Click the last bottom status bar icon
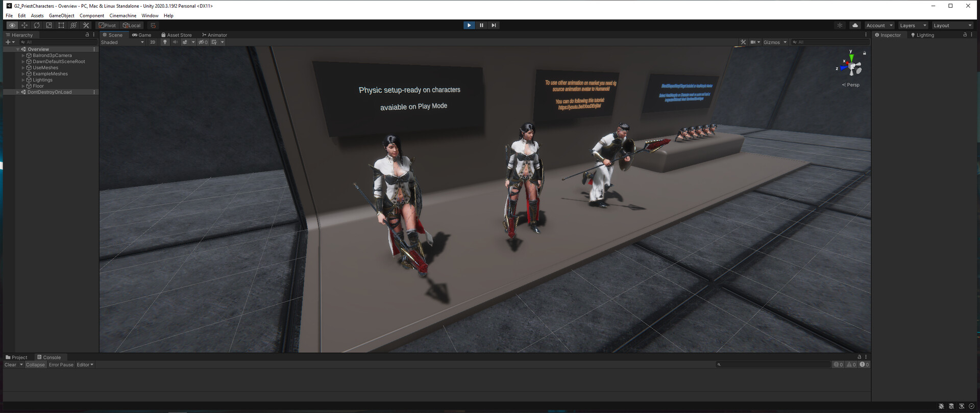Image resolution: width=980 pixels, height=413 pixels. pyautogui.click(x=971, y=406)
